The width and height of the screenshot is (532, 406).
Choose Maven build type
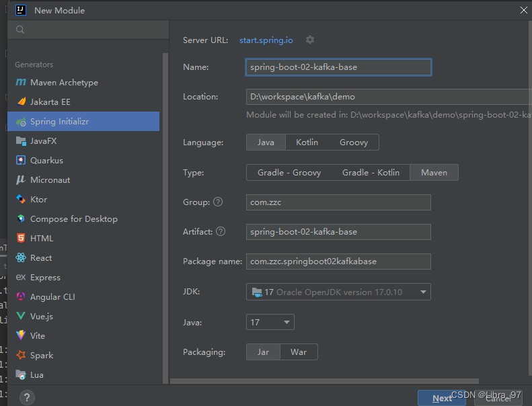[x=434, y=172]
